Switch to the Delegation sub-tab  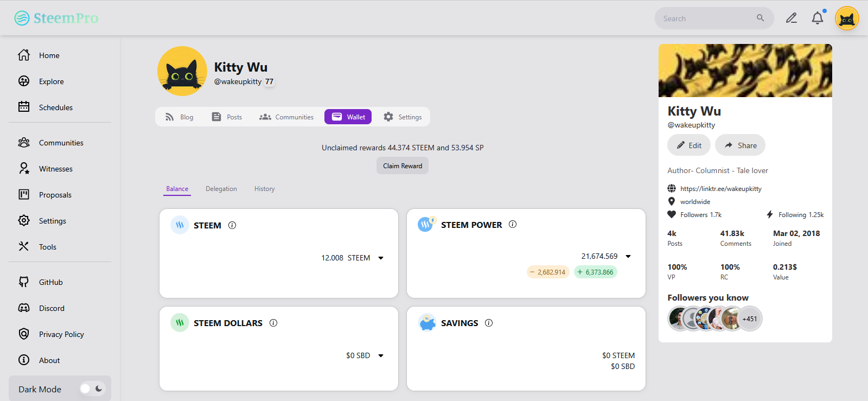click(221, 189)
